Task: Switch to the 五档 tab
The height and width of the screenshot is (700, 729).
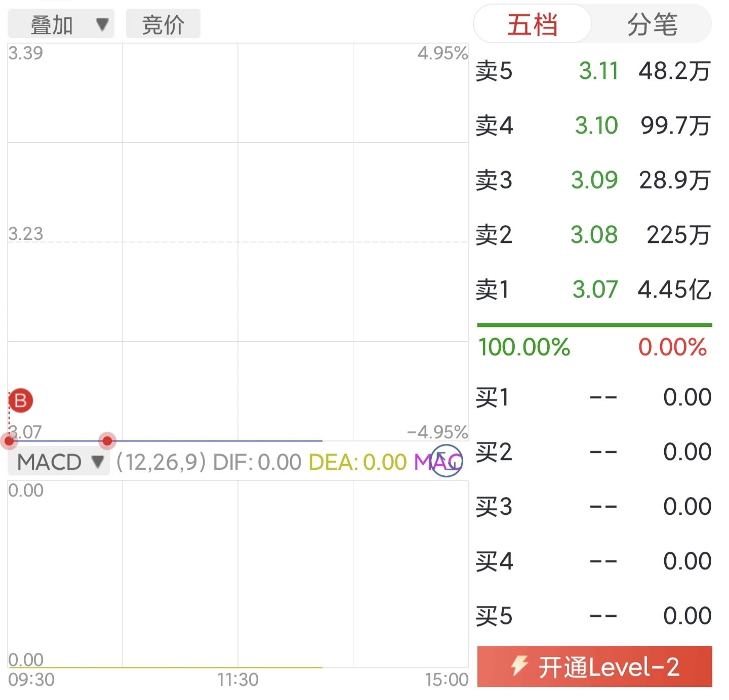Action: pos(533,24)
